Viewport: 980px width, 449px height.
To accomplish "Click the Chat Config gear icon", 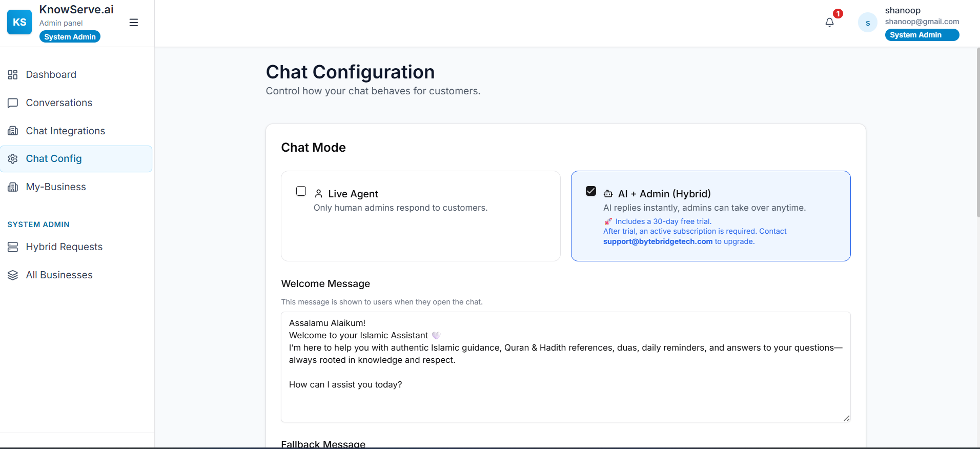I will coord(13,159).
